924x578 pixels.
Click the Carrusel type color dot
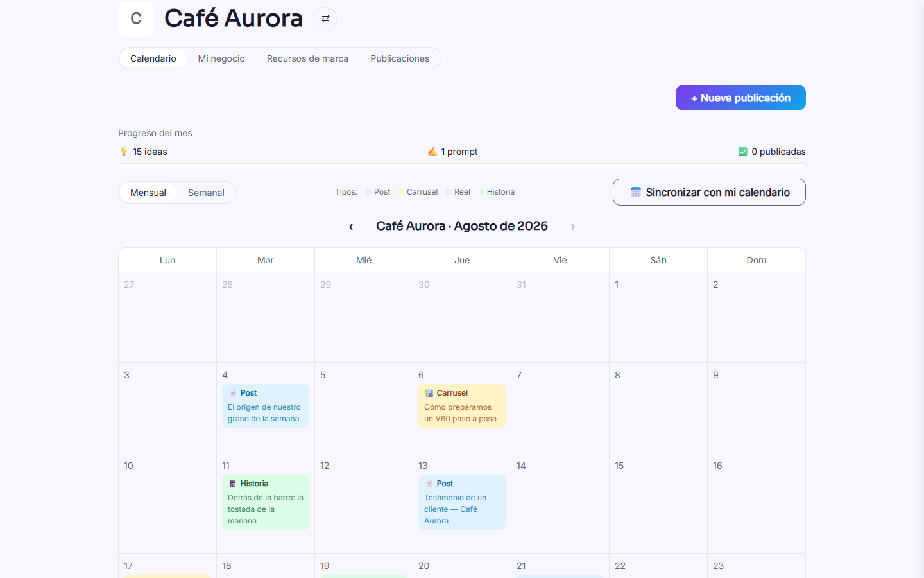(401, 192)
